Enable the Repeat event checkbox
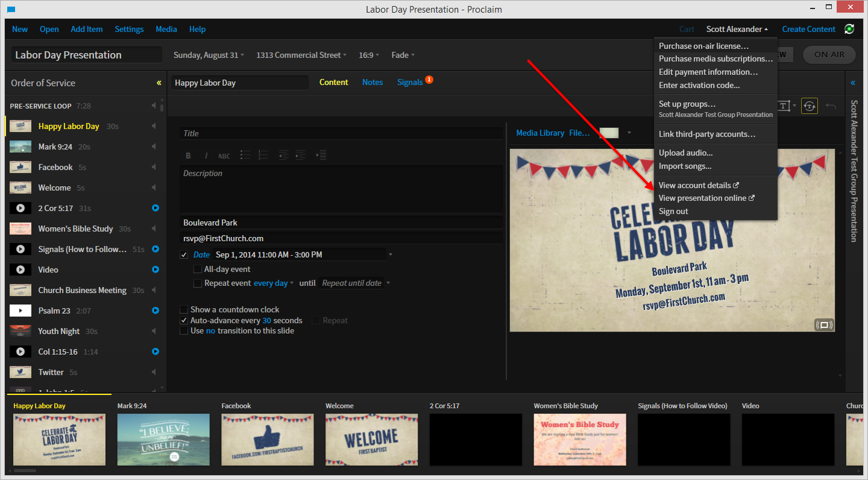Screen dimensions: 868x480 [x=198, y=283]
